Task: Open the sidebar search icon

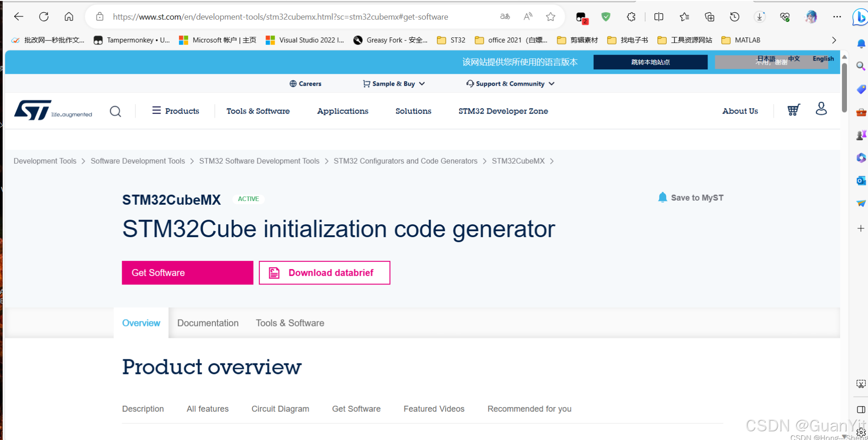Action: (861, 66)
